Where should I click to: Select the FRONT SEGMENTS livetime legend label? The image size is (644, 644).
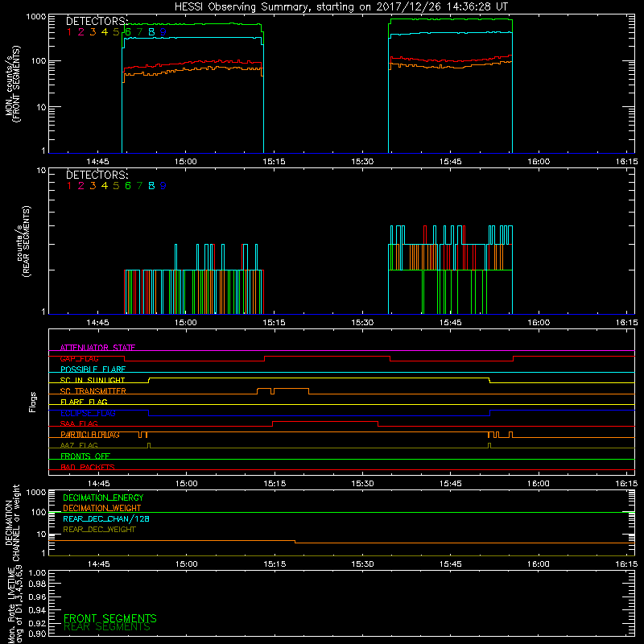pyautogui.click(x=110, y=618)
